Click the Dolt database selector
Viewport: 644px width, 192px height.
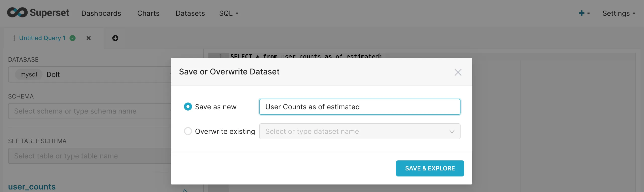coord(89,74)
